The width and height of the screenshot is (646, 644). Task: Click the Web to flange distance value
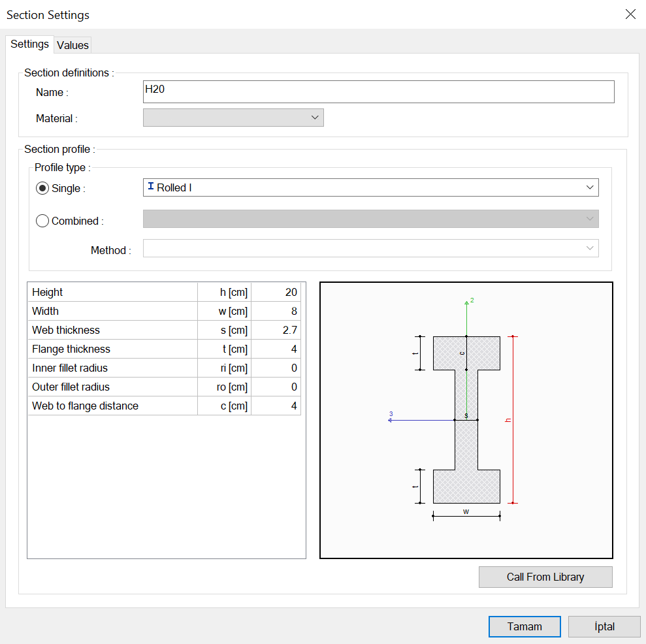[276, 406]
